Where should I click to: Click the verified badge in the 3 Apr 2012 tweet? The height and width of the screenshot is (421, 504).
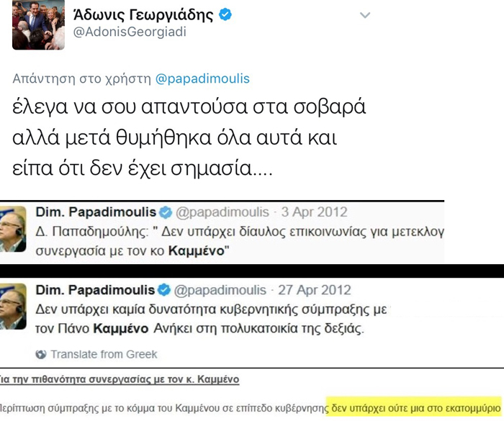click(165, 213)
